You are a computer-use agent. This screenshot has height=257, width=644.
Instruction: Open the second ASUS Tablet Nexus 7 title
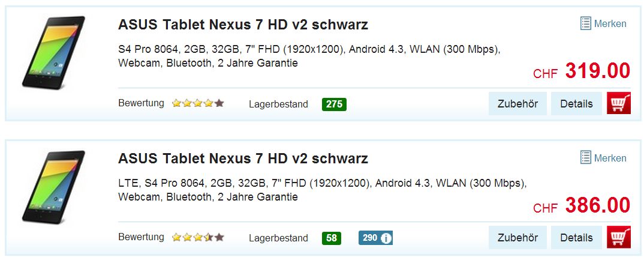click(x=243, y=159)
